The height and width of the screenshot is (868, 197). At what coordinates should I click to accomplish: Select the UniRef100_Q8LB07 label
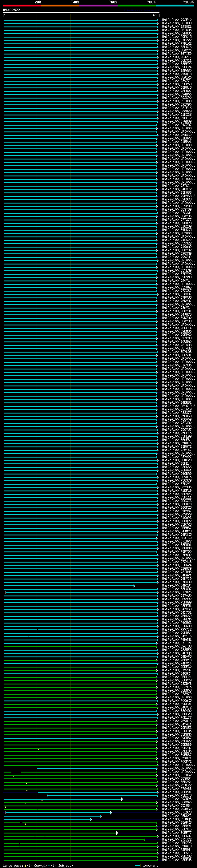(176, 91)
